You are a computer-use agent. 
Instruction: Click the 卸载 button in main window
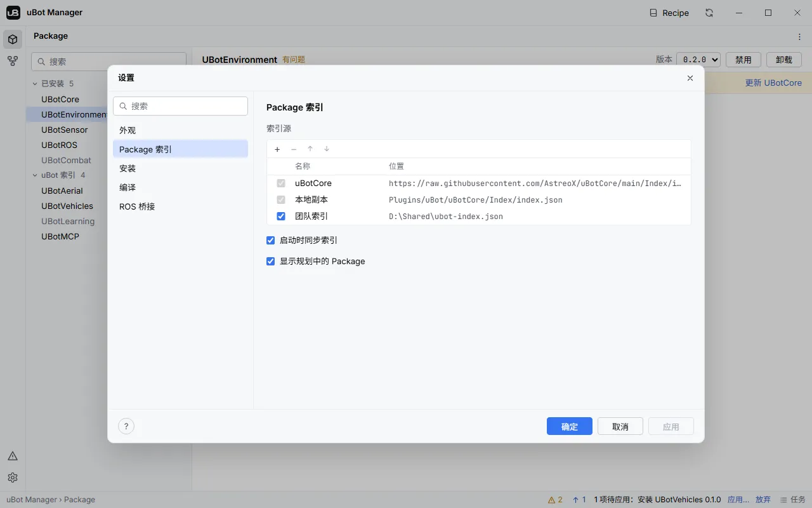pos(784,60)
